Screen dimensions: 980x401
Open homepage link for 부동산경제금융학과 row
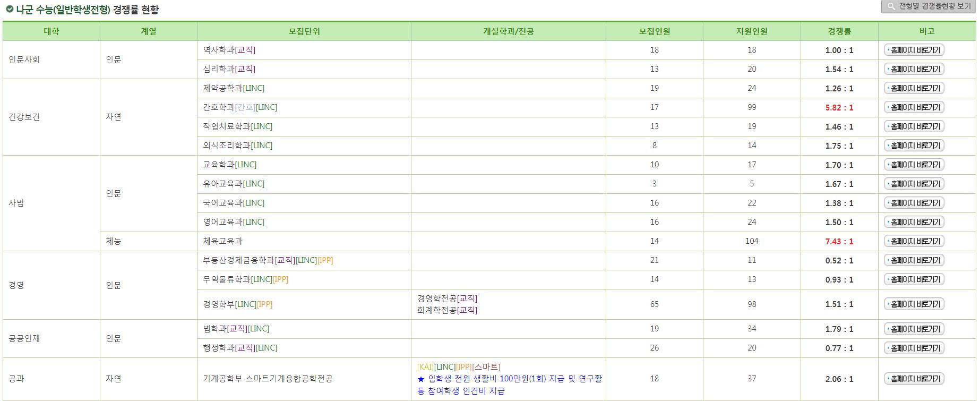click(x=914, y=260)
